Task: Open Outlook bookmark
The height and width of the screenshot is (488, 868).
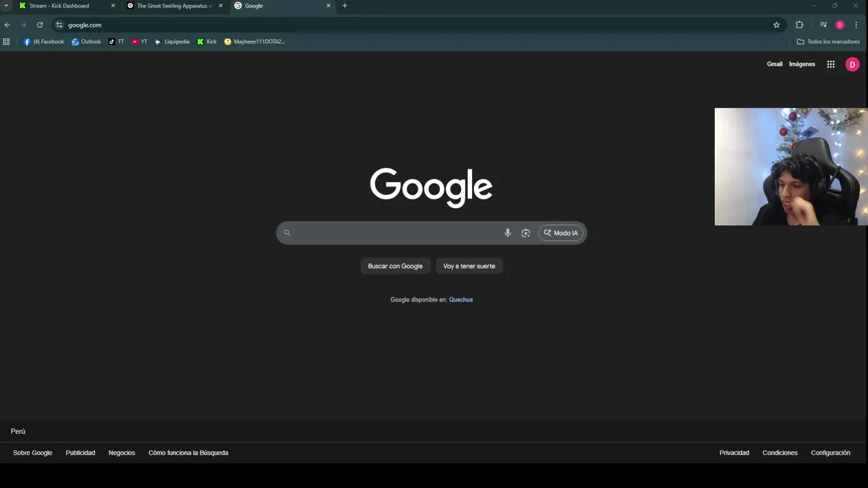Action: [x=86, y=41]
